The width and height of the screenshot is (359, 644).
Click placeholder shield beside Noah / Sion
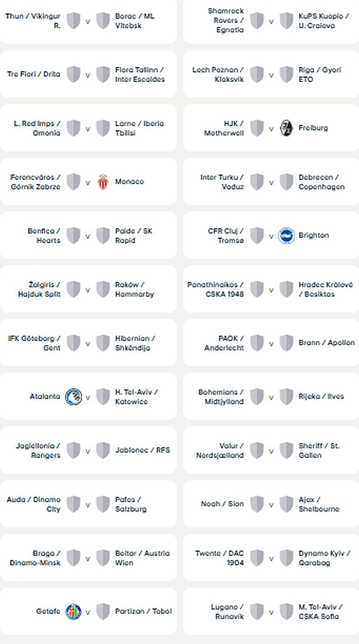click(x=257, y=504)
